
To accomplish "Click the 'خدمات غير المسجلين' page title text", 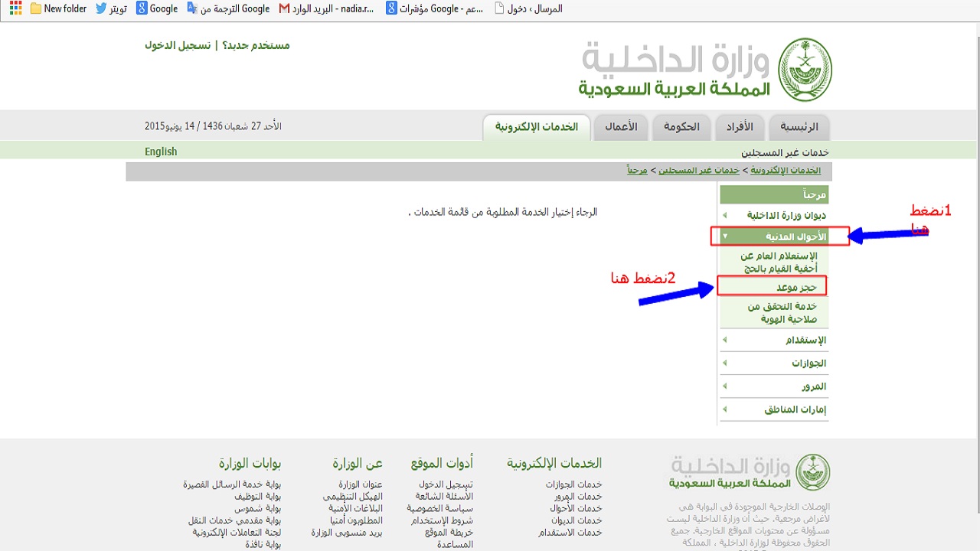I will tap(786, 152).
